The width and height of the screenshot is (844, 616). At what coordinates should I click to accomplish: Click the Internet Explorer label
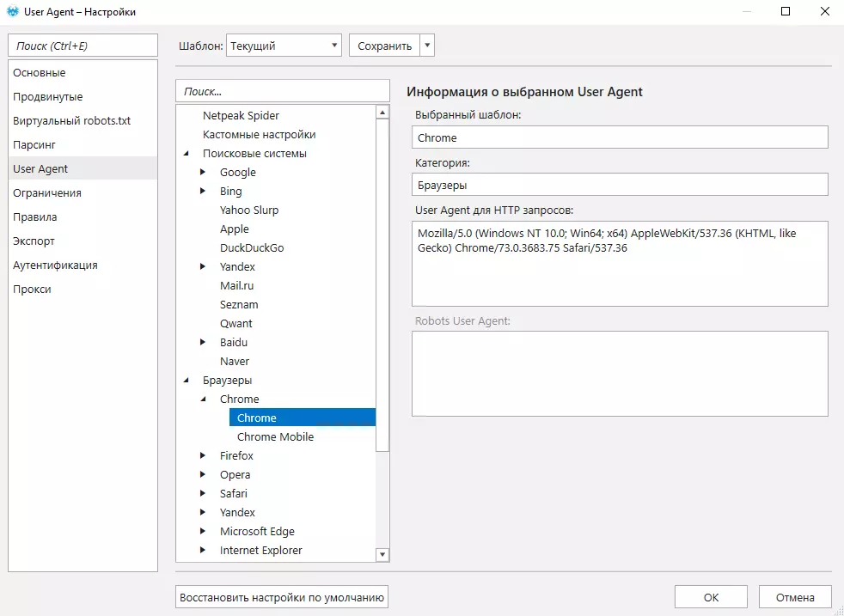point(261,550)
